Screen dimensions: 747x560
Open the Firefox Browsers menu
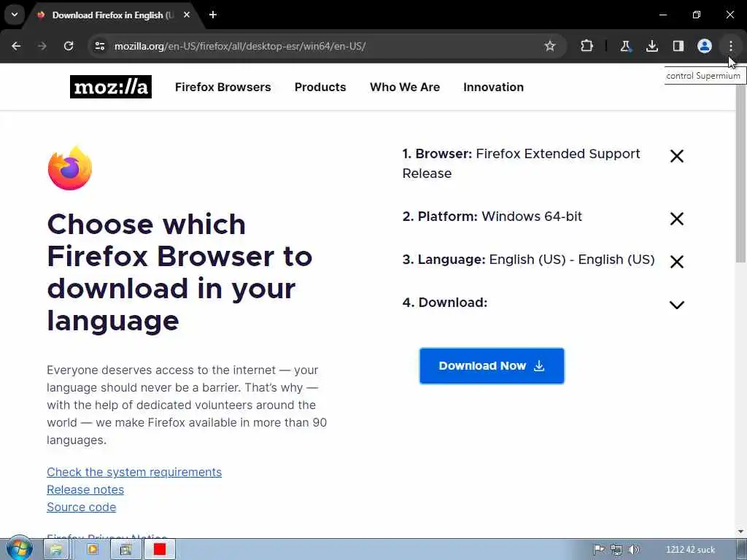(x=223, y=87)
